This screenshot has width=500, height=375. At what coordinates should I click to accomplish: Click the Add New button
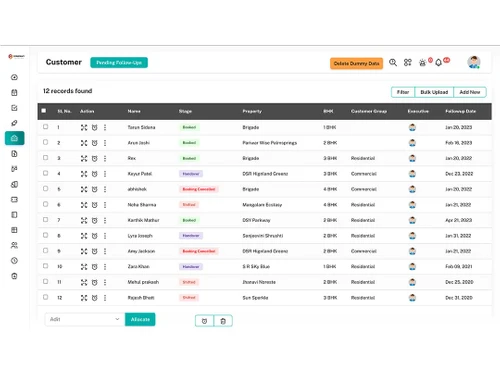pos(470,92)
